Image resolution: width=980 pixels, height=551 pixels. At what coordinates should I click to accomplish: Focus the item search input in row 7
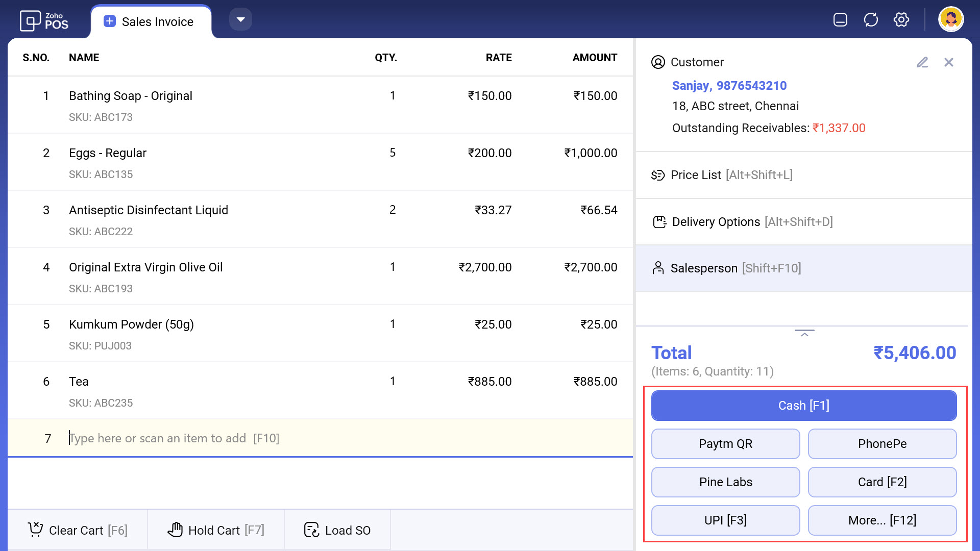click(x=255, y=438)
